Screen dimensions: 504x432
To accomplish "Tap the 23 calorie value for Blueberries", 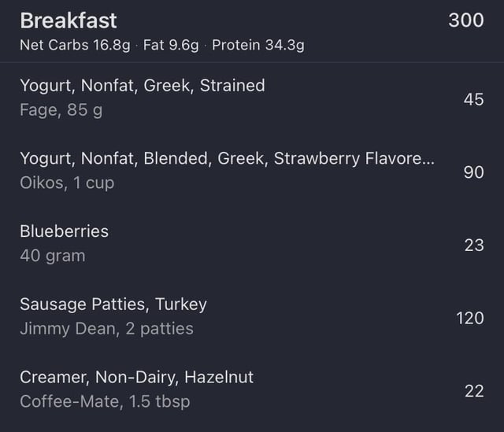I will pyautogui.click(x=474, y=245).
